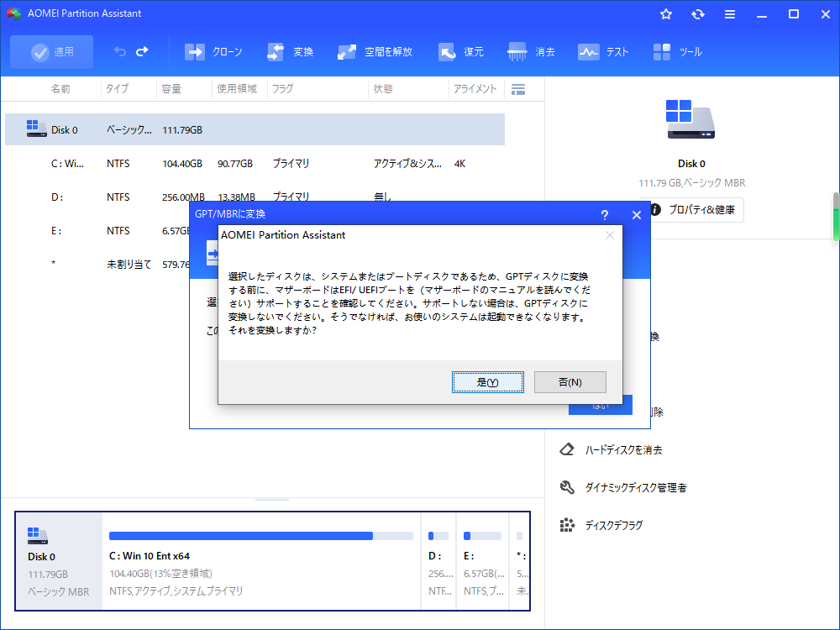Click the 容量 column header

coord(171,89)
